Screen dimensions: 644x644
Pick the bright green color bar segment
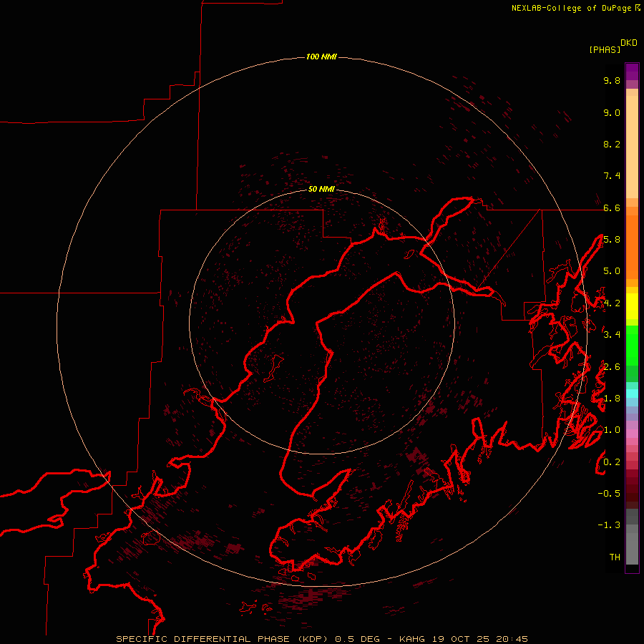(x=632, y=346)
